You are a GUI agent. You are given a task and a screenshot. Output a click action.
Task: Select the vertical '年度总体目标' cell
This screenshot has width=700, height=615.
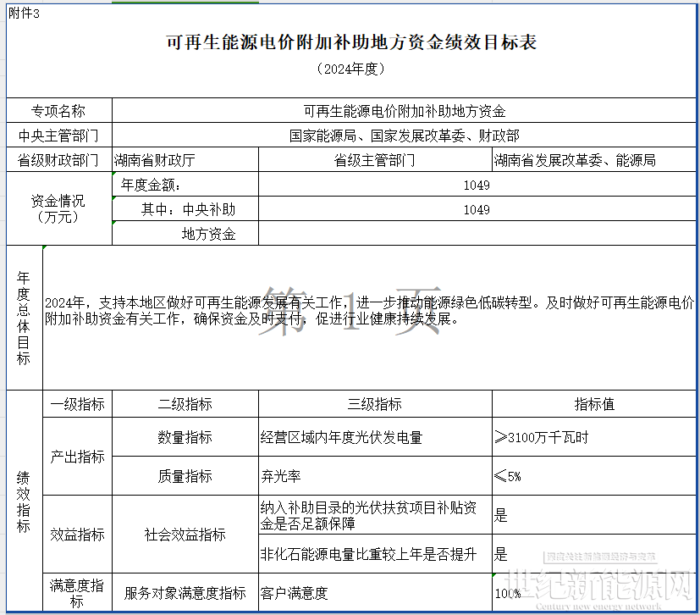click(24, 318)
